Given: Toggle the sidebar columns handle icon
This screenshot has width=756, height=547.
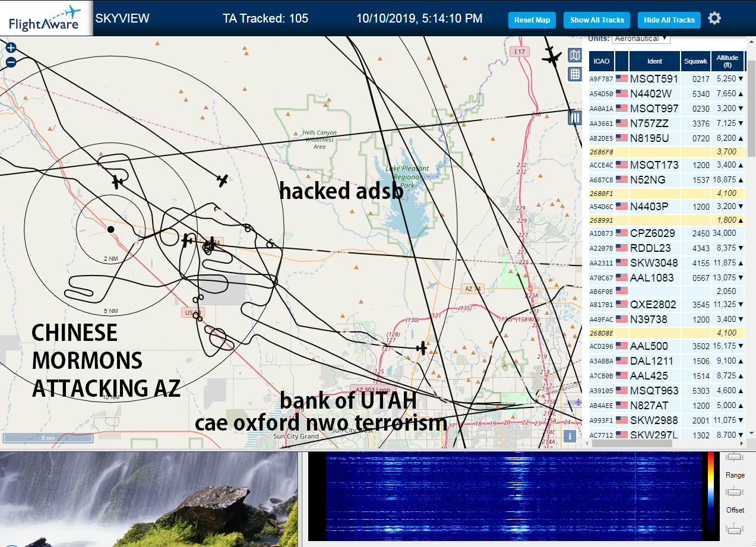Looking at the screenshot, I should pos(574,118).
